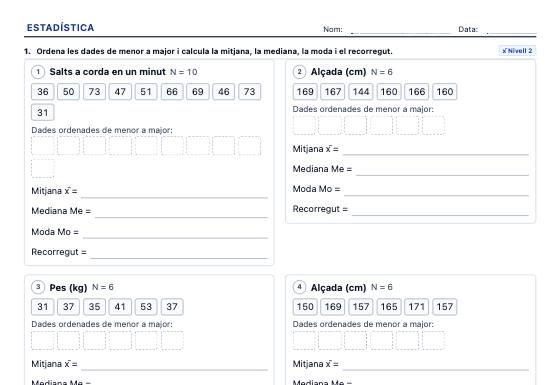
Task: Click data value 166 in exercise 2
Action: pyautogui.click(x=416, y=92)
